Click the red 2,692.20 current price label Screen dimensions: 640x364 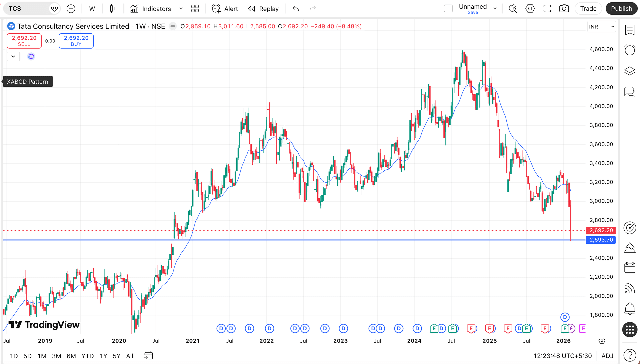[x=601, y=230]
